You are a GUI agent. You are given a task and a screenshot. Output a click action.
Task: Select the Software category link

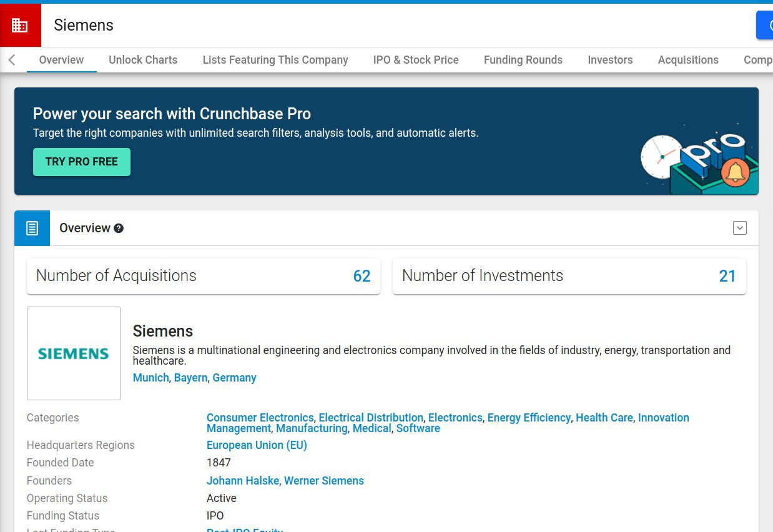(418, 428)
